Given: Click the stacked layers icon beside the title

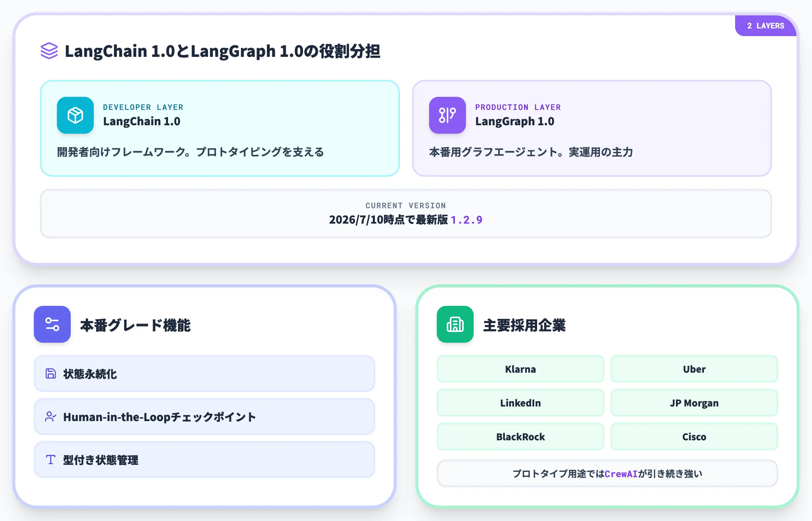Looking at the screenshot, I should (x=49, y=51).
